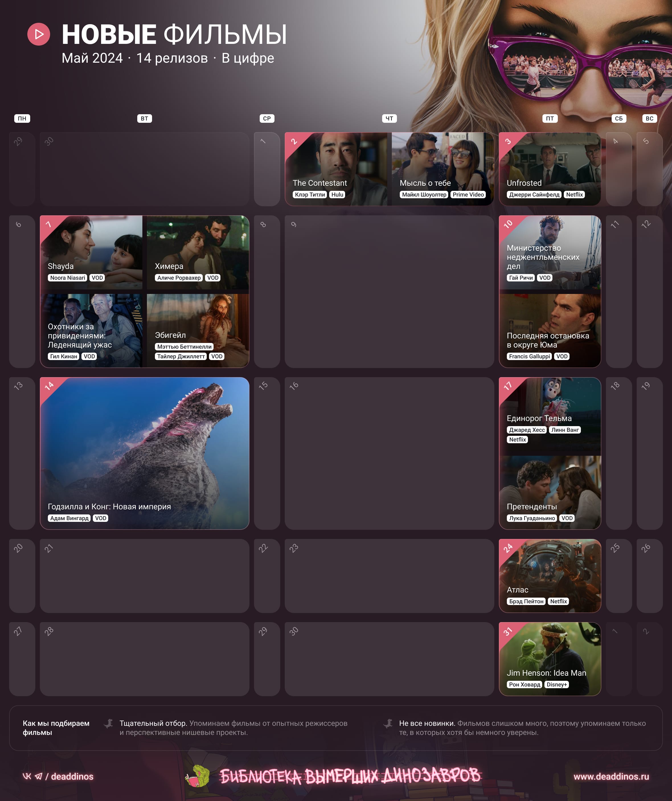Select the Unfrosted movie card
The height and width of the screenshot is (801, 672).
click(550, 169)
